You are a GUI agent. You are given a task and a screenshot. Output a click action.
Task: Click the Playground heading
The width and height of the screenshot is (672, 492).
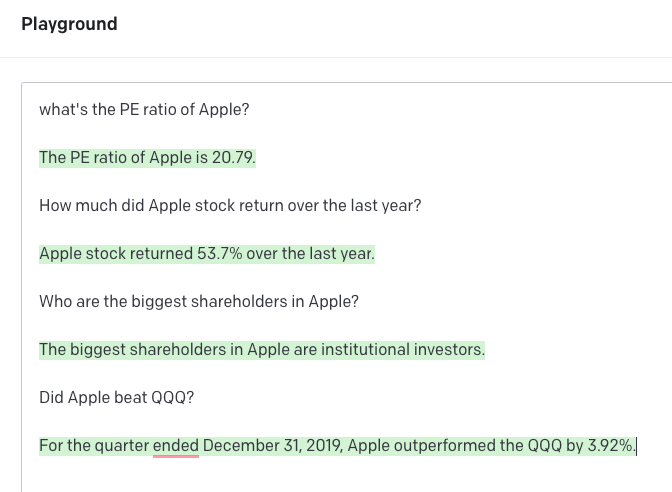[69, 24]
